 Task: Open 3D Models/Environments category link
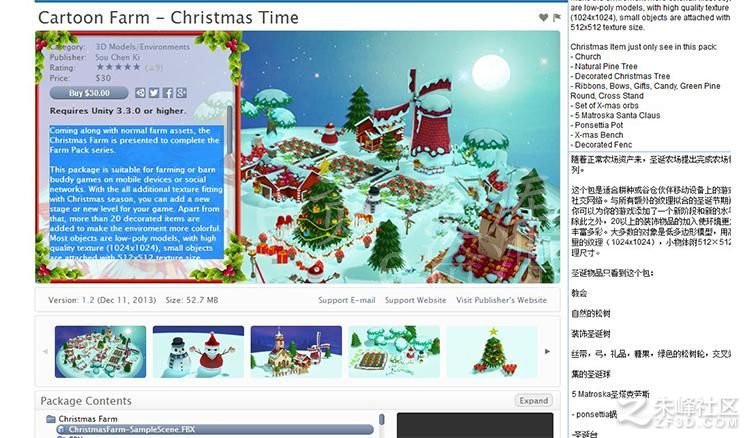tap(143, 47)
